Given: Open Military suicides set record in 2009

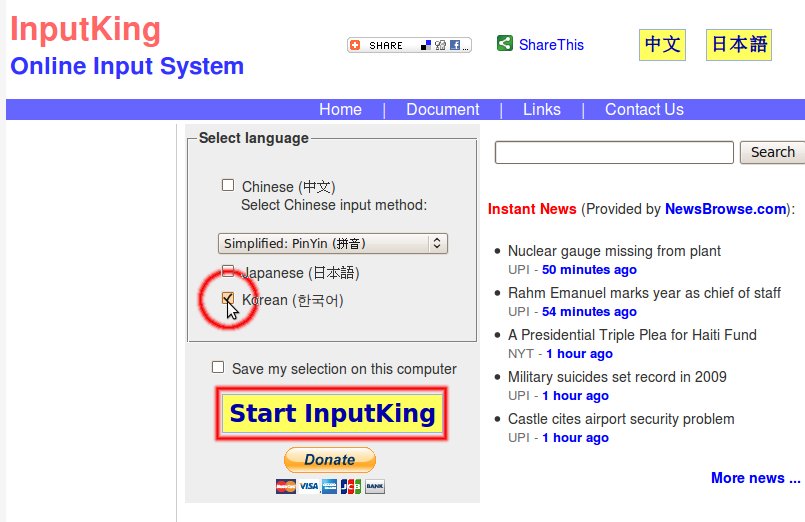Looking at the screenshot, I should tap(617, 377).
